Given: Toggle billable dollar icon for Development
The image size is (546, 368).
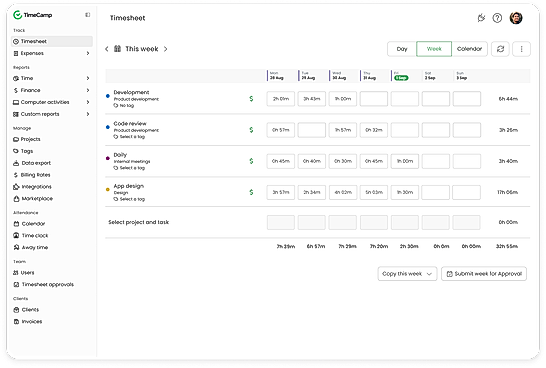Looking at the screenshot, I should pyautogui.click(x=251, y=99).
